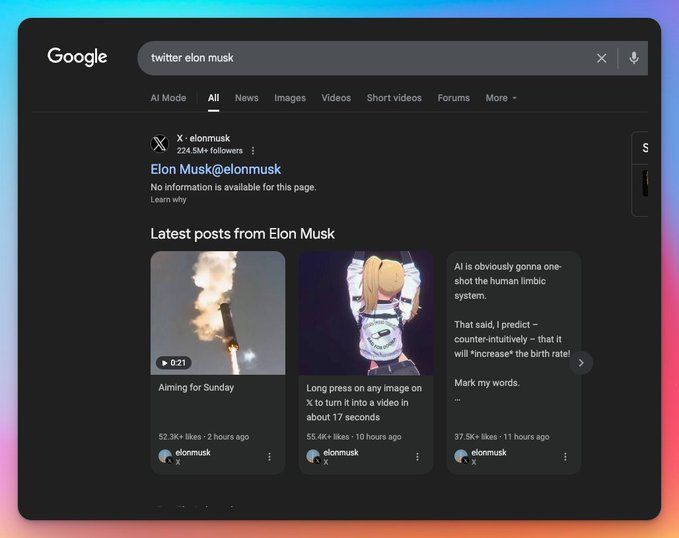
Task: Click Long press on any image post text
Action: click(364, 402)
